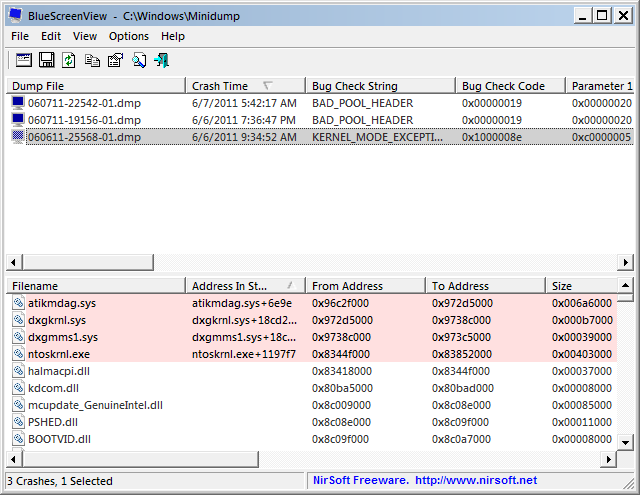Image resolution: width=640 pixels, height=495 pixels.
Task: Click the KERNEL_MODE_EXCEPTI... bug check string
Action: (x=377, y=137)
